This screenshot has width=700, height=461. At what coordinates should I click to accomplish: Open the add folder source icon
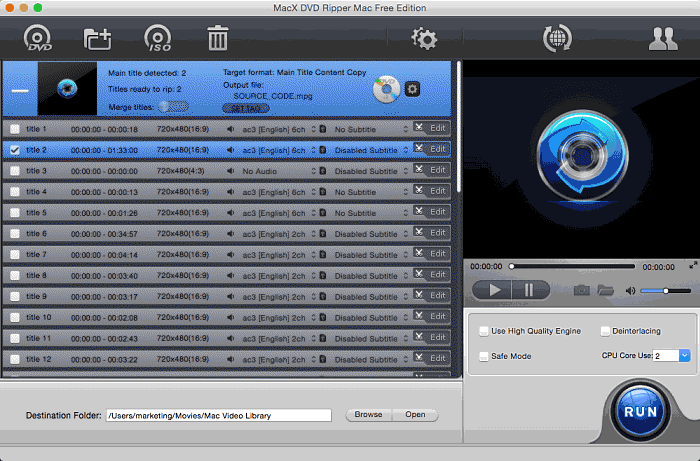click(x=97, y=39)
